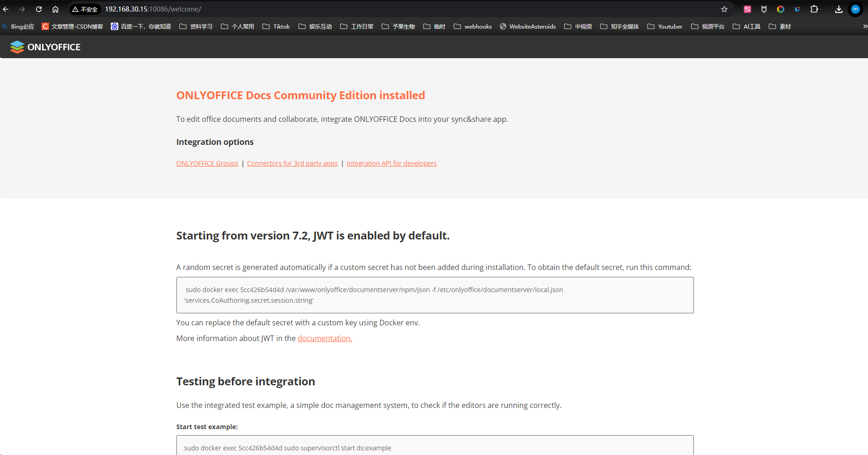Viewport: 868px width, 455px height.
Task: Open the blue U magnet extension icon
Action: click(797, 9)
